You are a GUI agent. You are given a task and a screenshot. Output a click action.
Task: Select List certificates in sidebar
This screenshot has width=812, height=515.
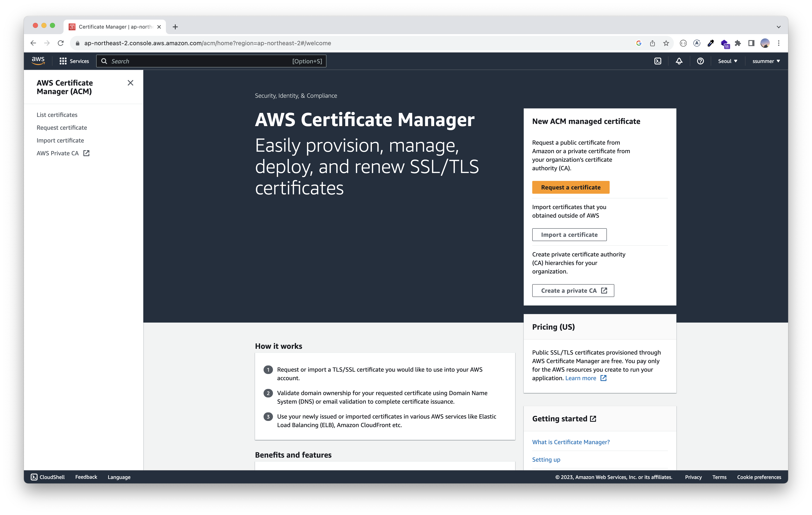(57, 115)
